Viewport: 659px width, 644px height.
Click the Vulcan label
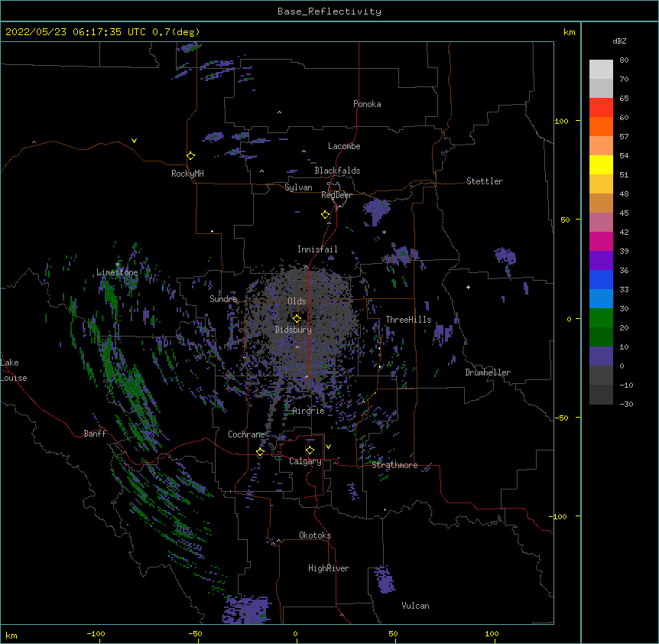415,606
